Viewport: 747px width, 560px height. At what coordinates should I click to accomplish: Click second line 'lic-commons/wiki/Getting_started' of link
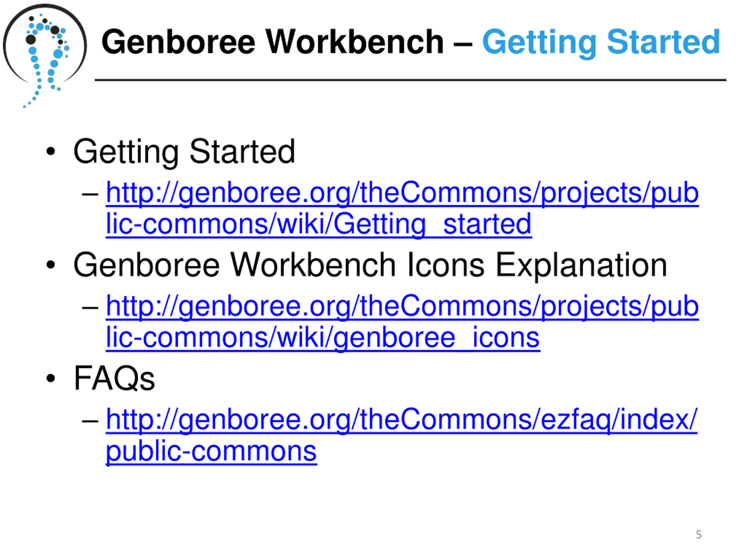tap(319, 224)
